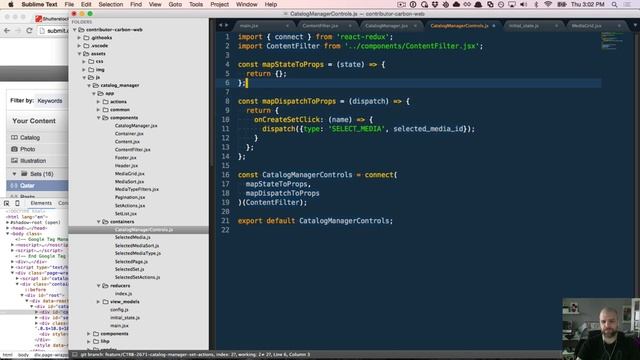This screenshot has width=640, height=360.
Task: Open MediaTypeFilters.jsx in sidebar
Action: 137,189
